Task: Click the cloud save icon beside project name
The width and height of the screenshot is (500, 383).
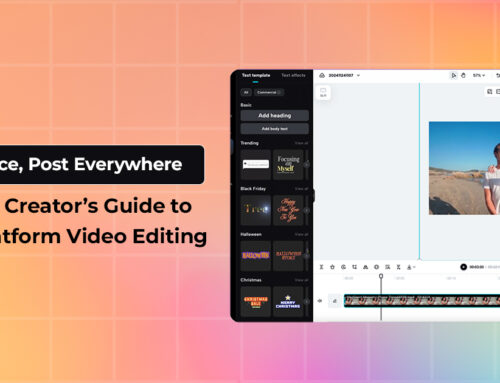Action: 322,76
